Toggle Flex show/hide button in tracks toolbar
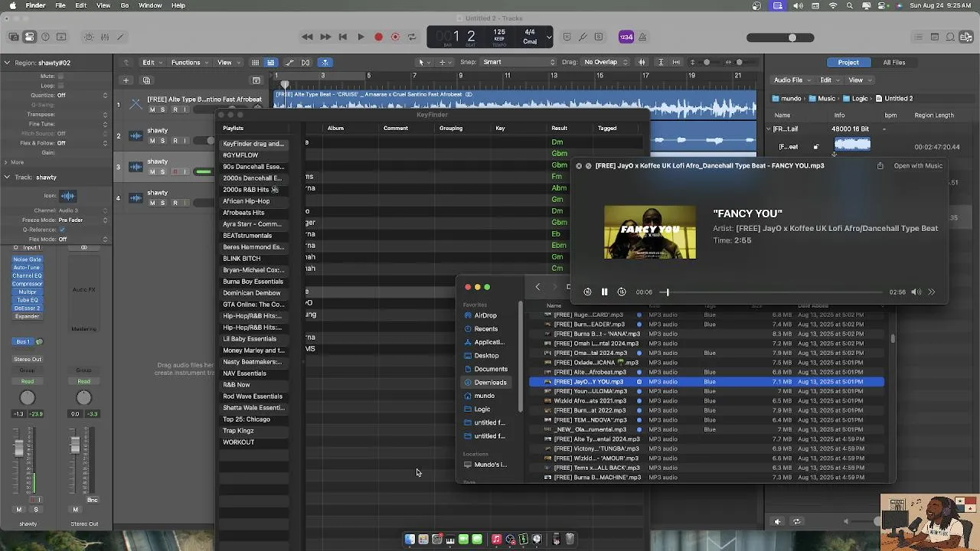 (x=305, y=62)
